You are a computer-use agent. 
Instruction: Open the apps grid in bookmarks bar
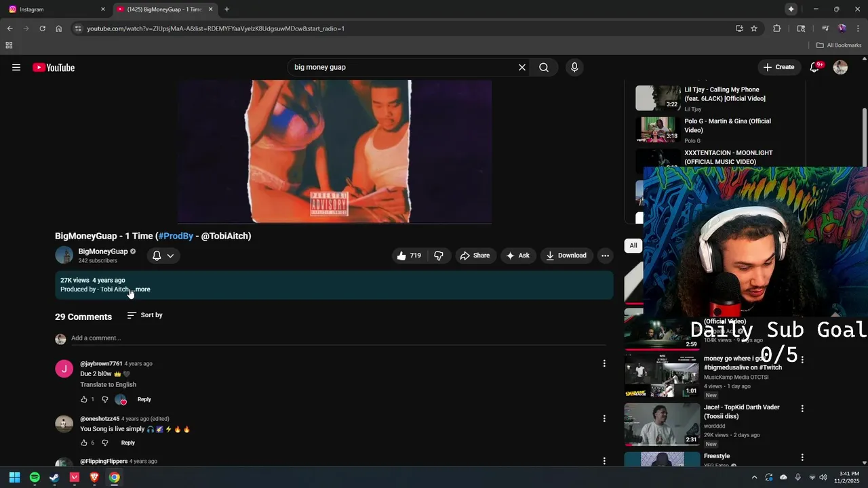coord(9,45)
